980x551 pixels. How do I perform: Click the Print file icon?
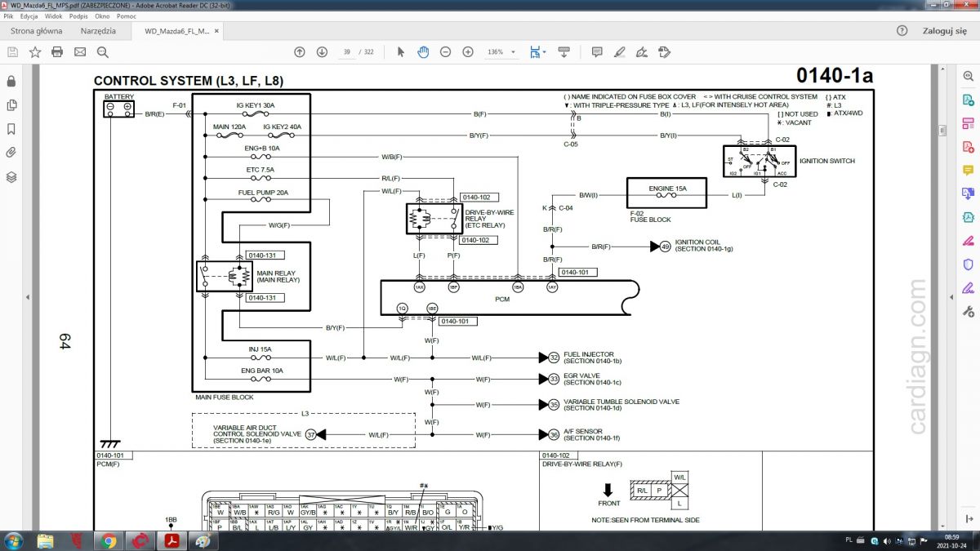click(57, 51)
